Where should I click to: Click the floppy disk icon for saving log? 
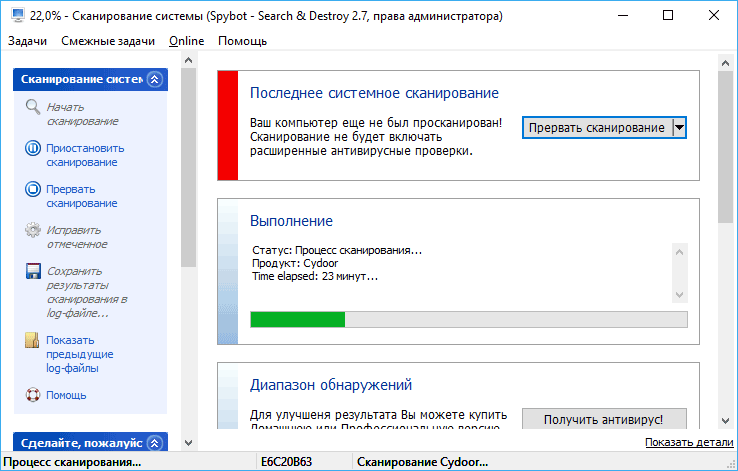pos(33,271)
